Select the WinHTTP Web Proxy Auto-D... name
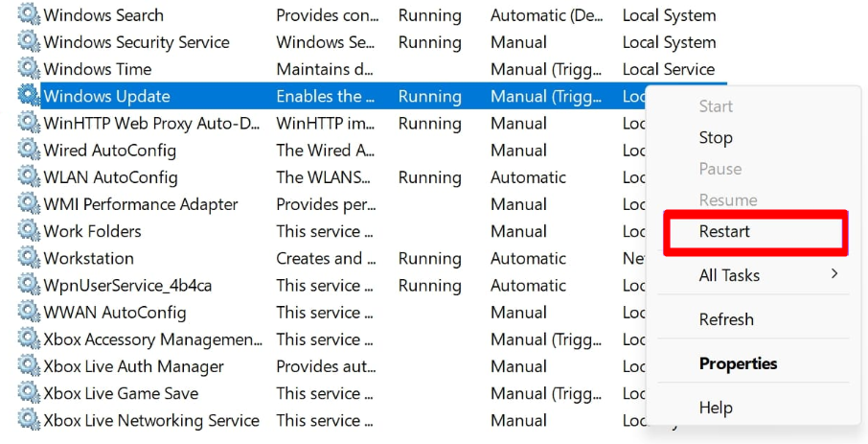The width and height of the screenshot is (868, 444). pyautogui.click(x=151, y=123)
